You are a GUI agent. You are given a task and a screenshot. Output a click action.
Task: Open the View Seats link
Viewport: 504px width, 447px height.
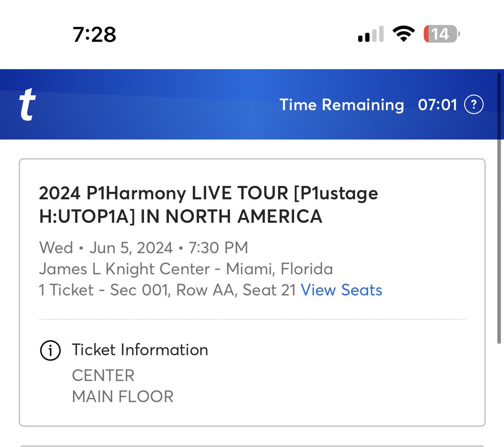click(341, 290)
